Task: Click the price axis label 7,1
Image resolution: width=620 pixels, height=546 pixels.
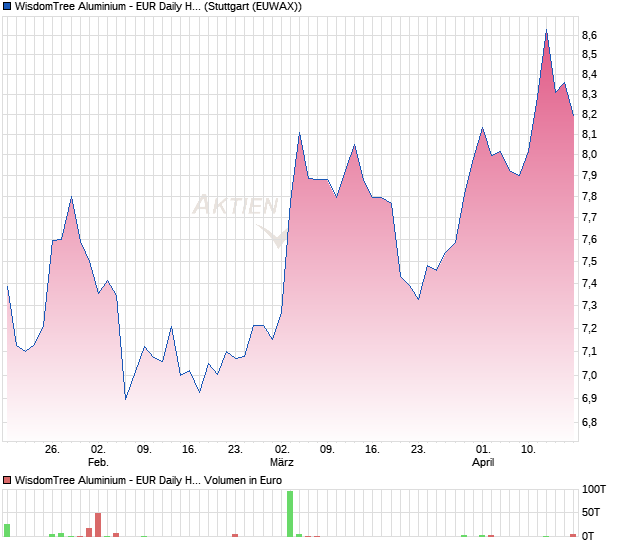Action: point(589,351)
